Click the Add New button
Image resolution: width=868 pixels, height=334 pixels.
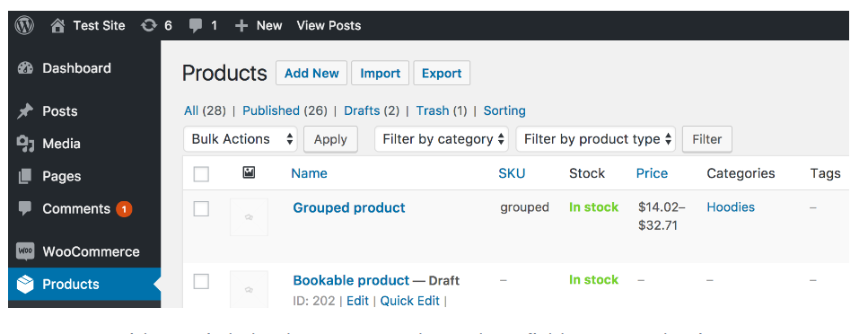pyautogui.click(x=311, y=73)
